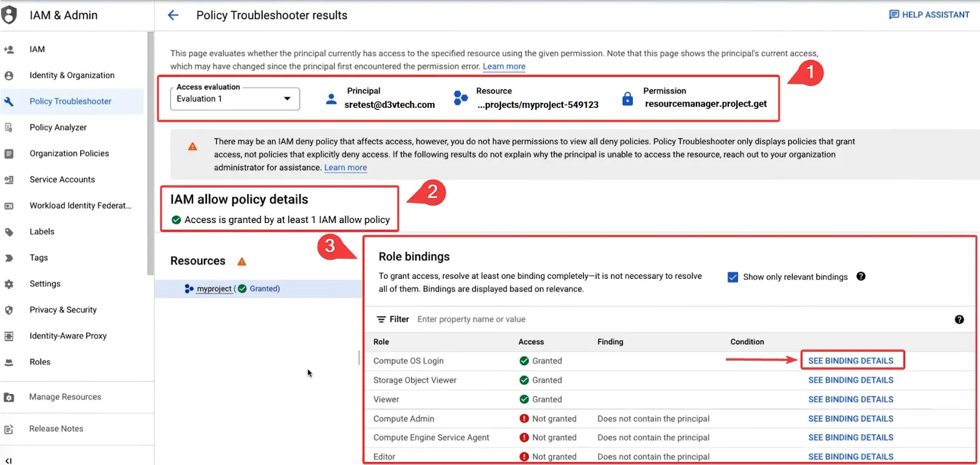Open the Help Assistant panel
980x465 pixels.
(929, 15)
